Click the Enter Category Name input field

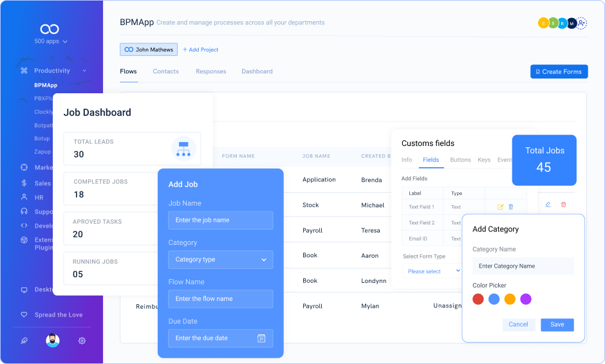coord(523,266)
